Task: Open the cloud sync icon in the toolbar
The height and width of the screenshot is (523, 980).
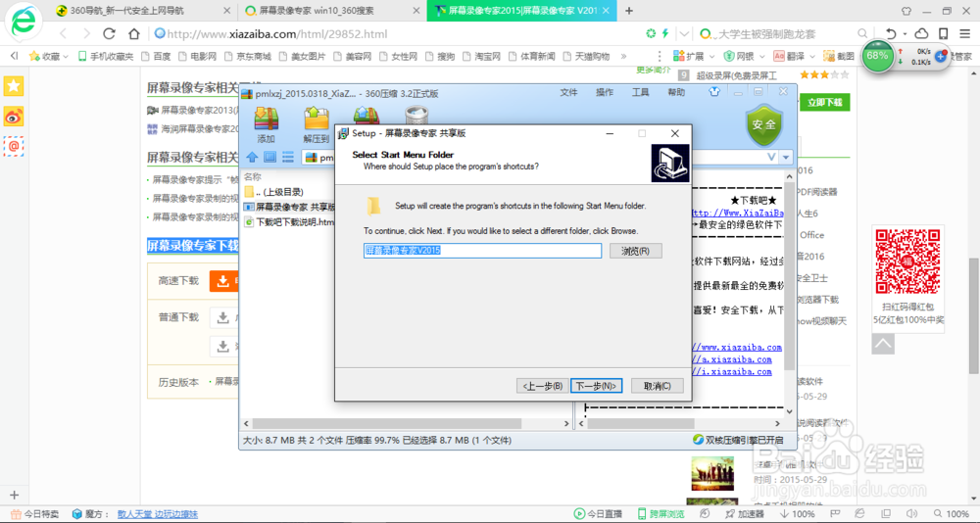Action: tap(921, 33)
